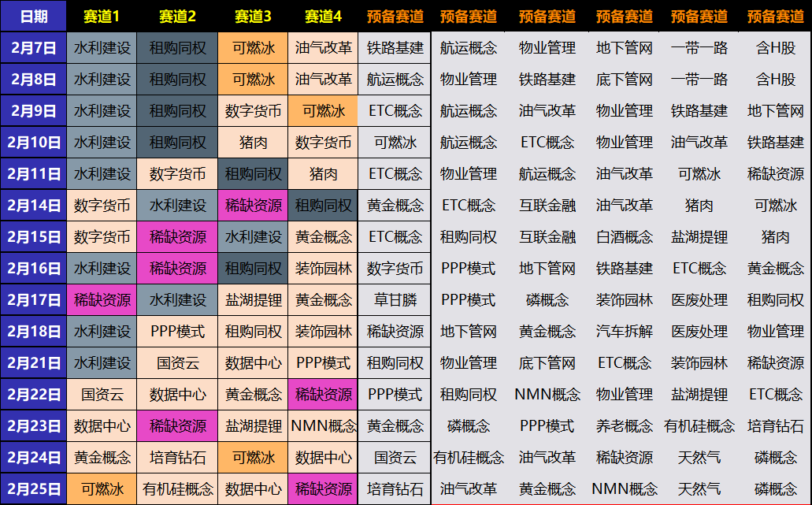Viewport: 812px width, 505px height.
Task: Select the 2月11日 date cell
Action: [x=34, y=174]
